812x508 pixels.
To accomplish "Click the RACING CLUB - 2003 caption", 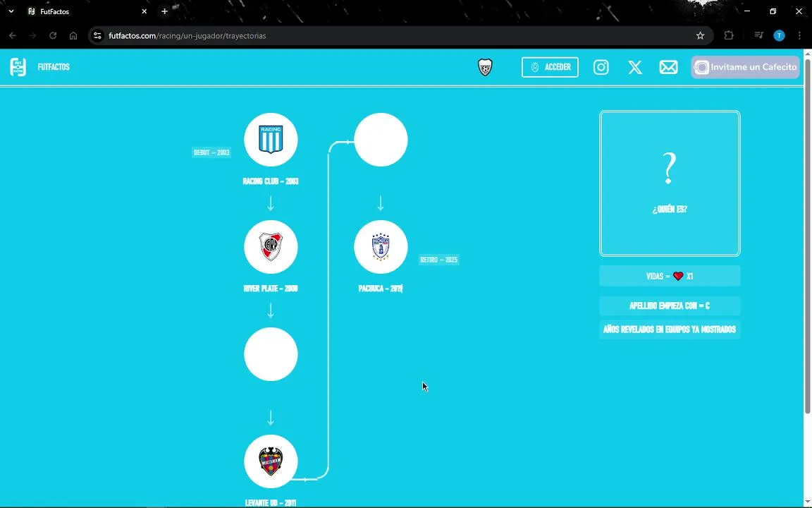I will pyautogui.click(x=271, y=181).
